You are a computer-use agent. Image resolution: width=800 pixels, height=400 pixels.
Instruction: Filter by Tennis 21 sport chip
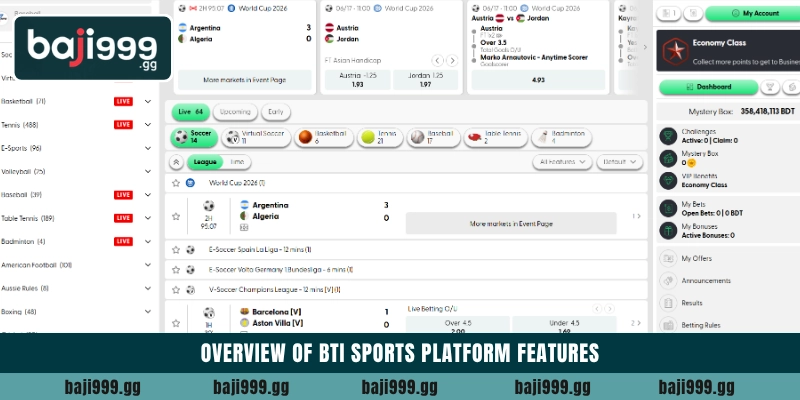380,137
